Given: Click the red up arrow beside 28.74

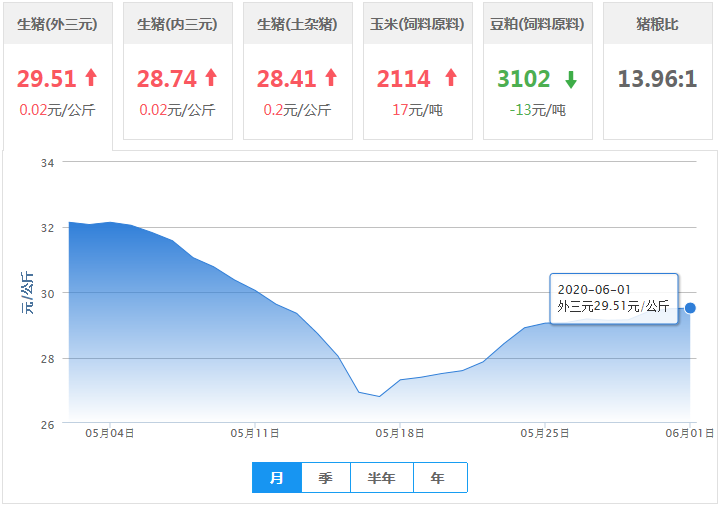Looking at the screenshot, I should pyautogui.click(x=211, y=77).
